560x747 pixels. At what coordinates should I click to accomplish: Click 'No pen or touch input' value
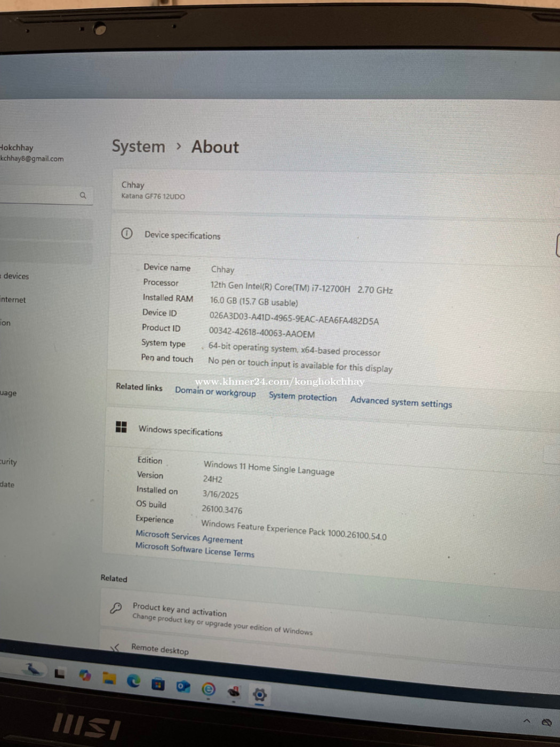300,364
